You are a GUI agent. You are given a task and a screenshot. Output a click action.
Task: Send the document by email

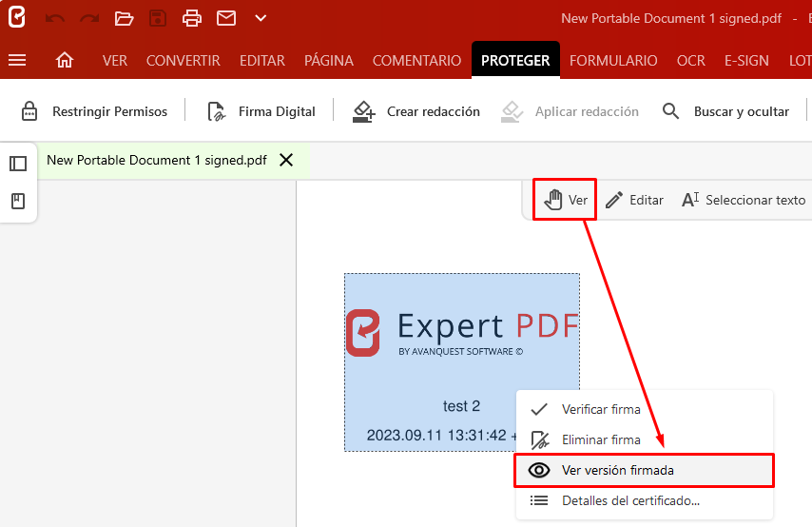click(x=226, y=18)
